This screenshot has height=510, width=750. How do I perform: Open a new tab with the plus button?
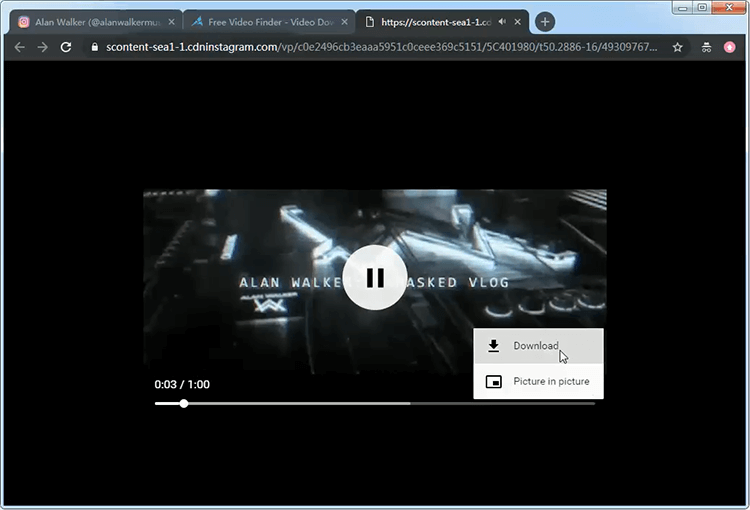545,22
